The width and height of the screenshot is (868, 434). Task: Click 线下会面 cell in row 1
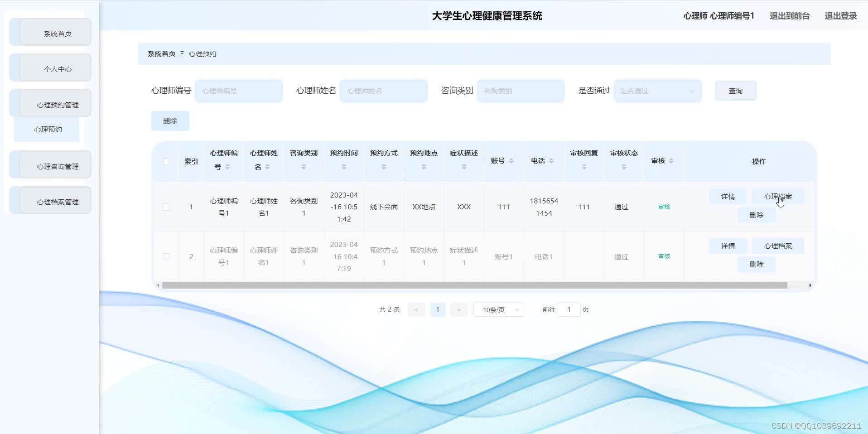point(384,207)
